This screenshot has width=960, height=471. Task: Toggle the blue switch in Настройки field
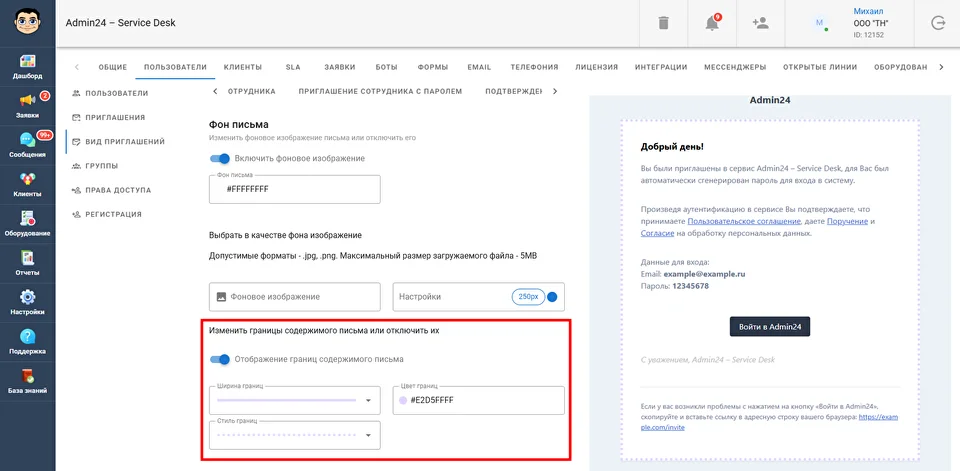[x=552, y=297]
